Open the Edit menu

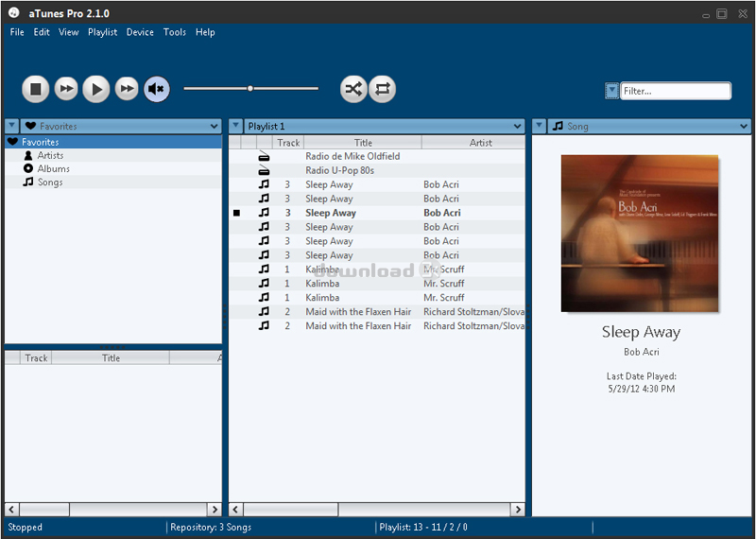42,32
